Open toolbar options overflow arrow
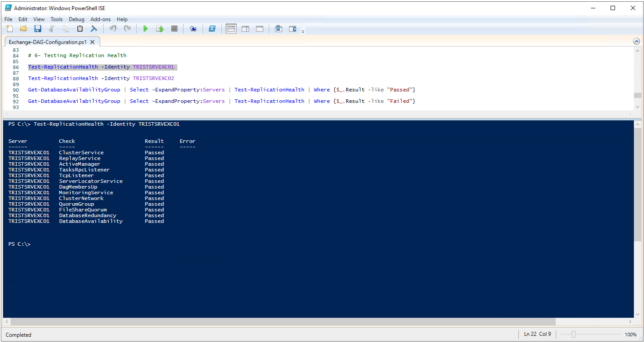Screen dimensions: 644x342 tap(303, 31)
